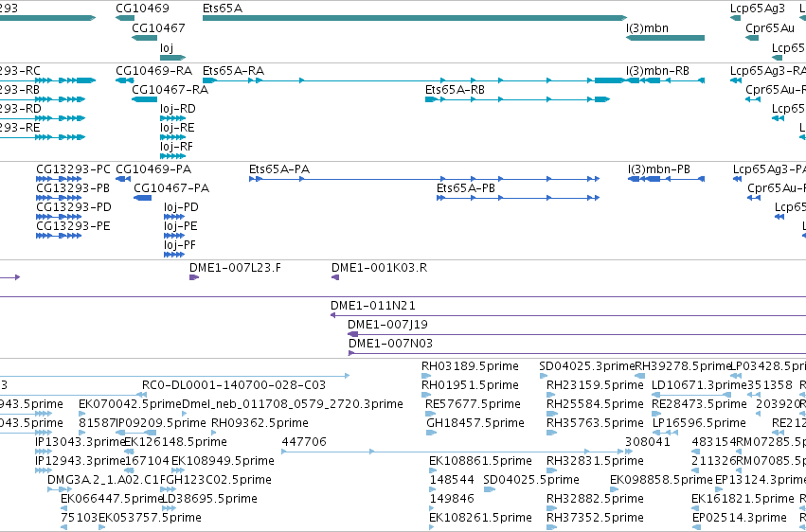Open EST RH09362.5prime
The height and width of the screenshot is (532, 806).
point(260,423)
